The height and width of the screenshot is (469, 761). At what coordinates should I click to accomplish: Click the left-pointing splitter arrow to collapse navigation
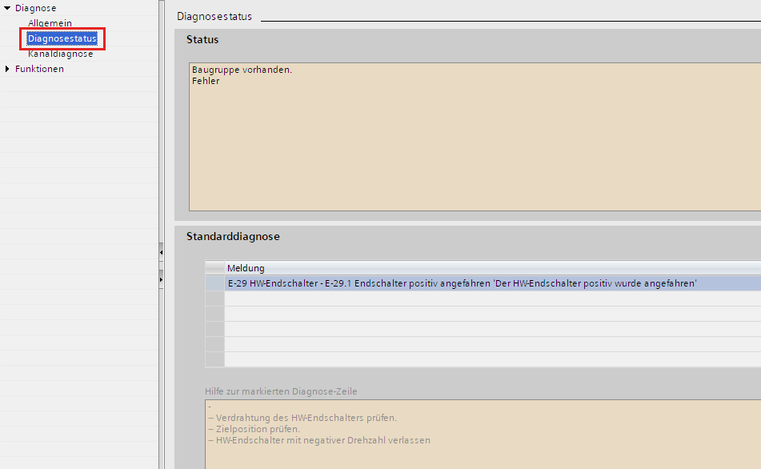[161, 254]
